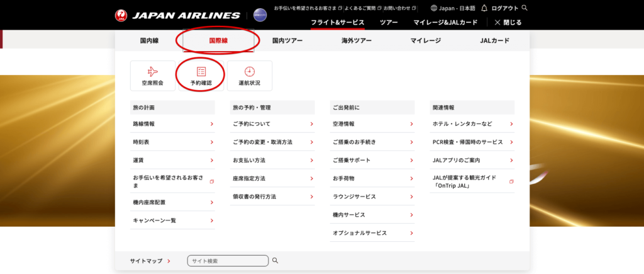Switch to JALカード tab
Screen dimensions: 644x274
click(494, 40)
